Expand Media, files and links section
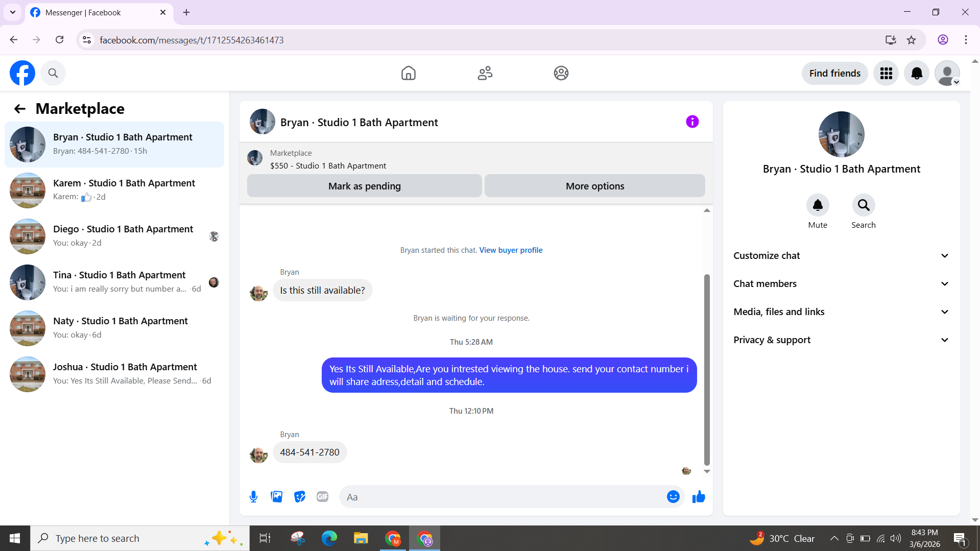The width and height of the screenshot is (980, 551). [x=841, y=312]
